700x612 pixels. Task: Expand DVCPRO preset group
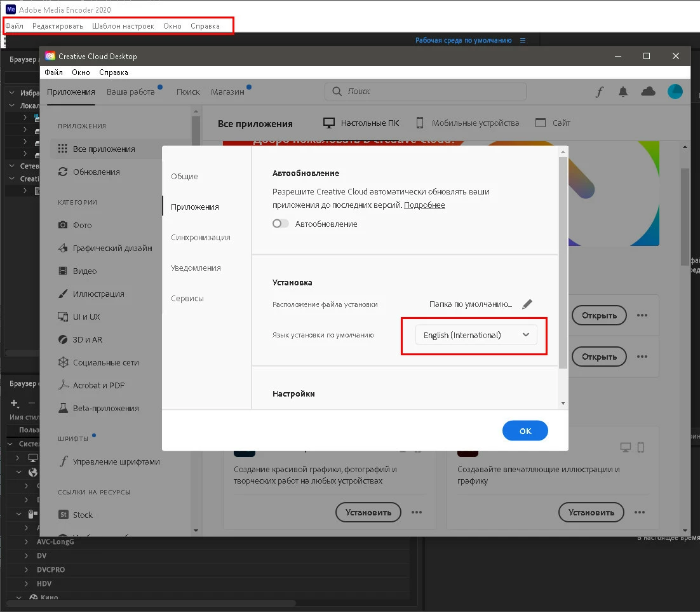26,569
